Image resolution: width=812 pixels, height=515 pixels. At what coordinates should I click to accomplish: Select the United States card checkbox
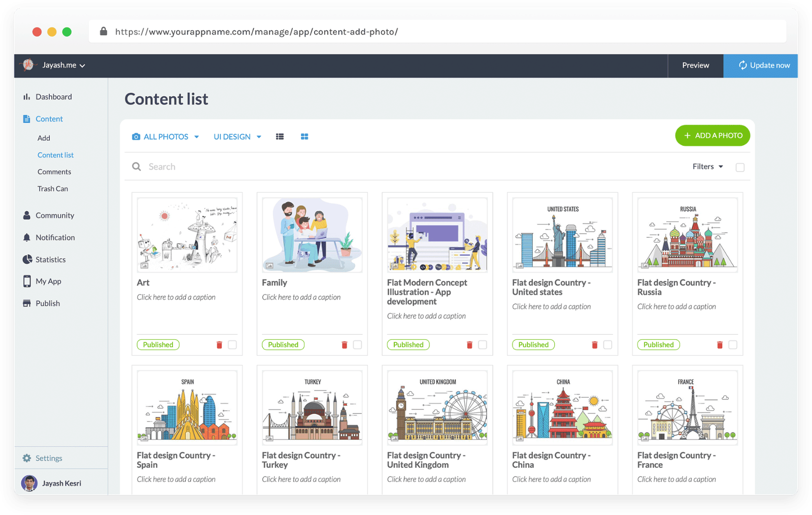click(607, 345)
